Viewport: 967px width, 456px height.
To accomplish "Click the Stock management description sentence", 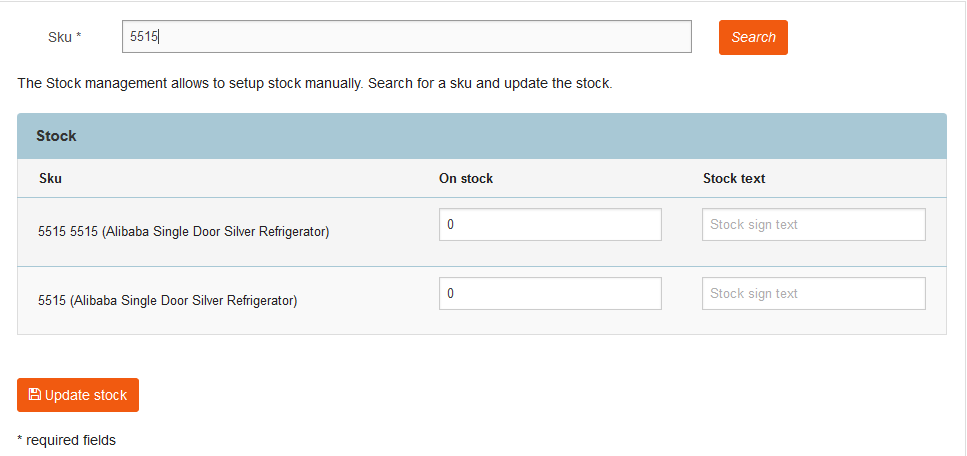I will pos(315,83).
